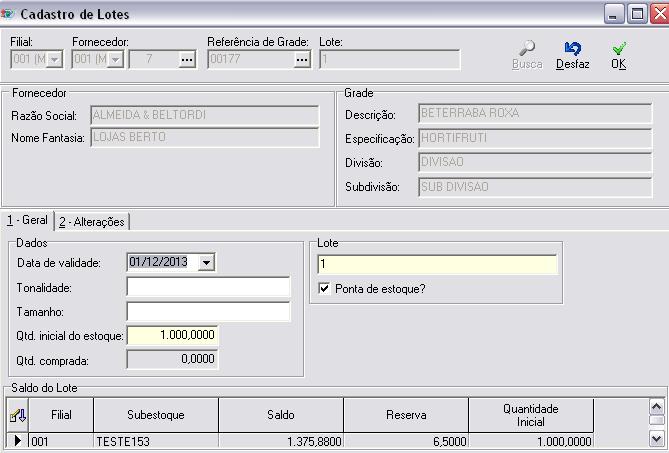The height and width of the screenshot is (453, 669).
Task: Maximize the Cadastro de Lotes window
Action: click(x=637, y=14)
